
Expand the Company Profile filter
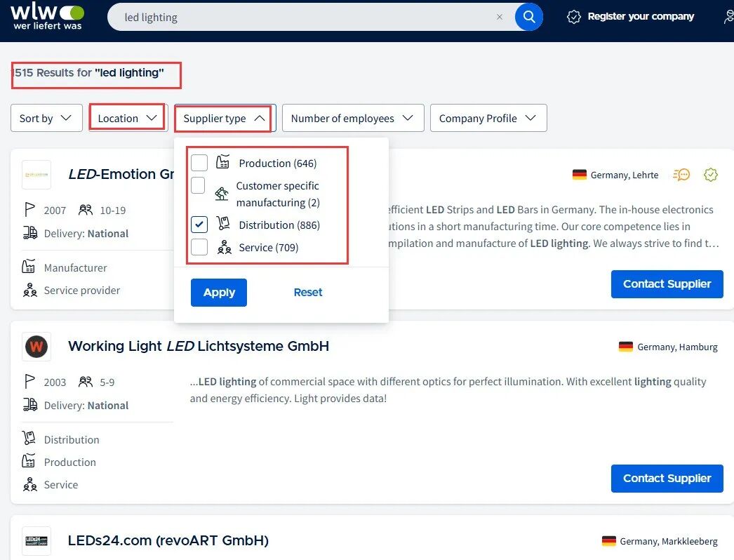[488, 119]
